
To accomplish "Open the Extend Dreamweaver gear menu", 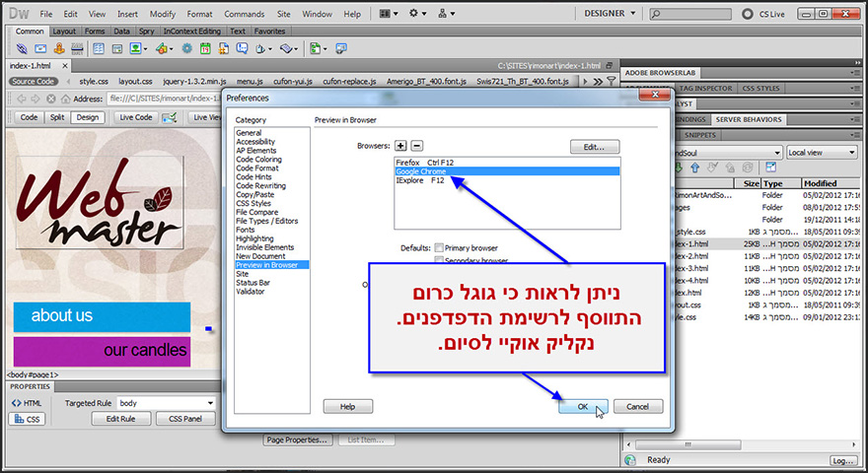I will (x=417, y=13).
